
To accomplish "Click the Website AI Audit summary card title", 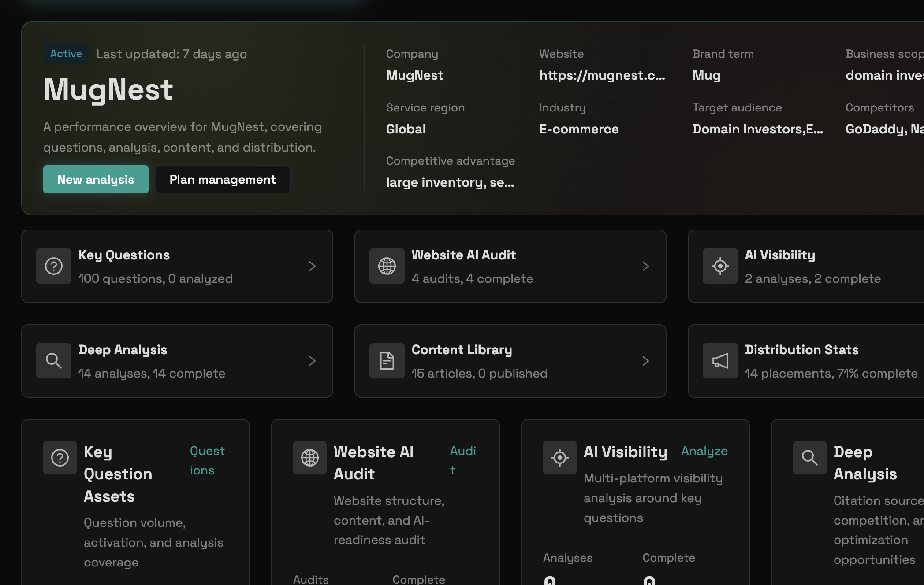I will coord(464,255).
